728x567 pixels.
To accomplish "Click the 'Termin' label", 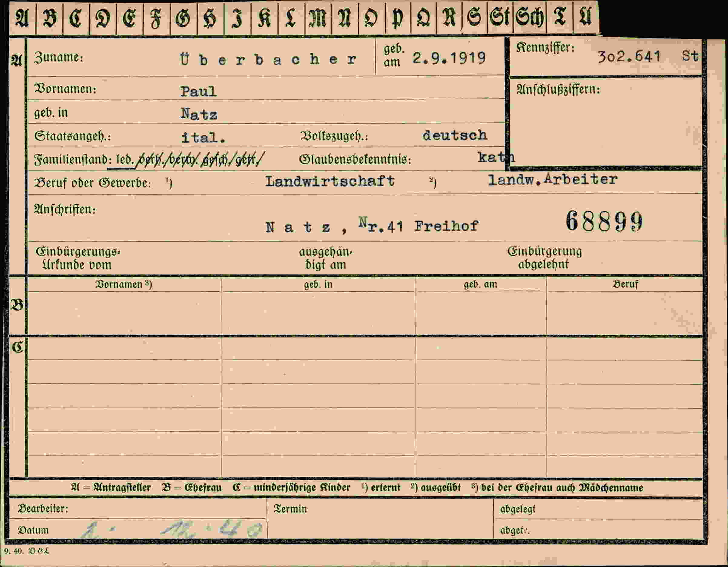I will pyautogui.click(x=290, y=509).
